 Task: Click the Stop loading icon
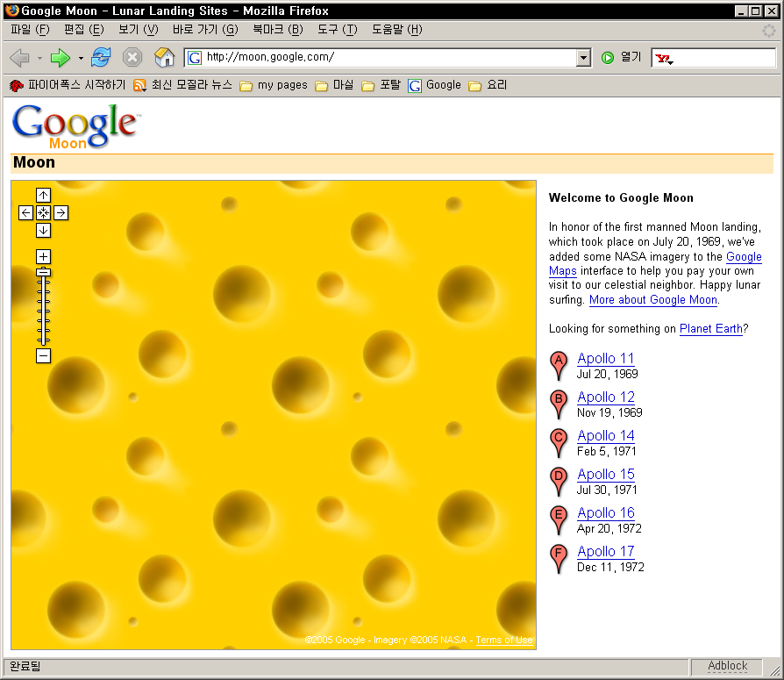(x=132, y=58)
